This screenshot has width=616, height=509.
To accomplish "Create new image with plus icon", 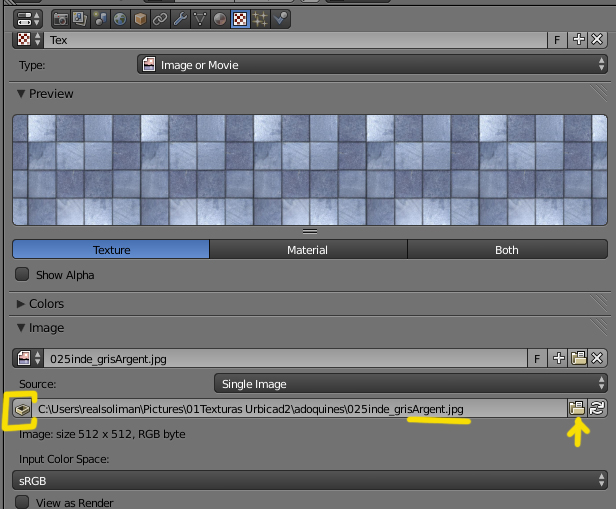I will pyautogui.click(x=558, y=358).
